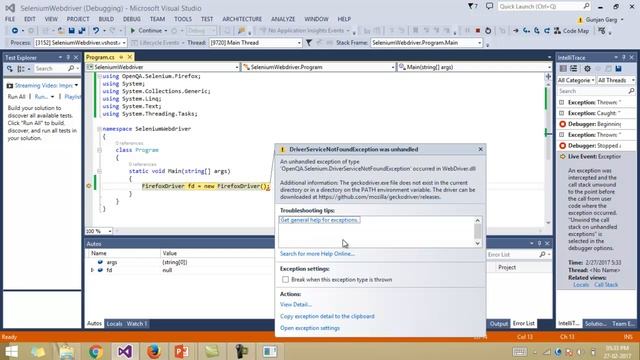Switch to the Locals tab

click(x=114, y=324)
